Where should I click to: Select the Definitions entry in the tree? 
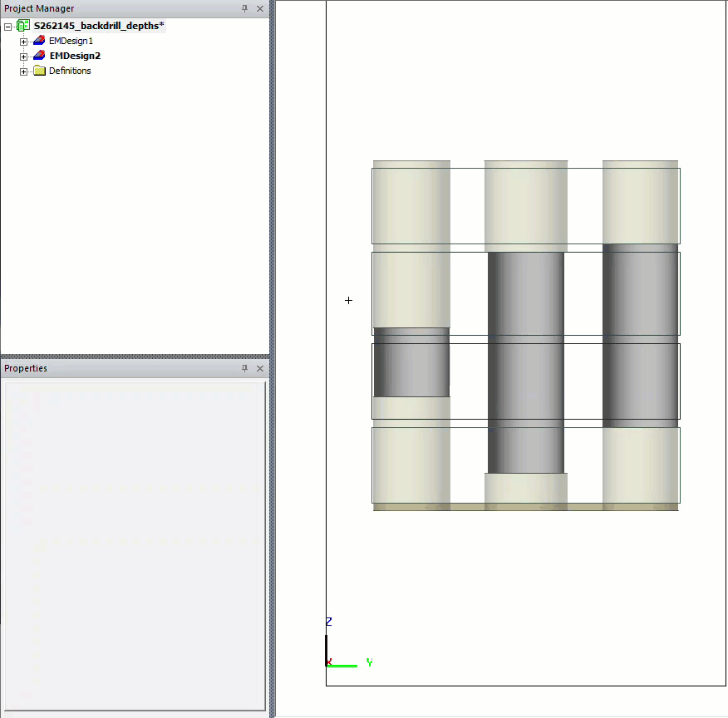click(72, 71)
